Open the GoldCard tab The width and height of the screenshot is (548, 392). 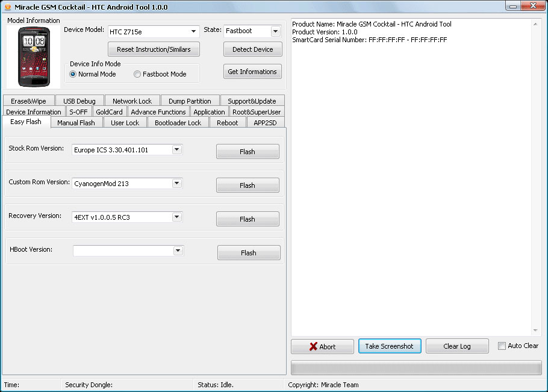(x=109, y=112)
